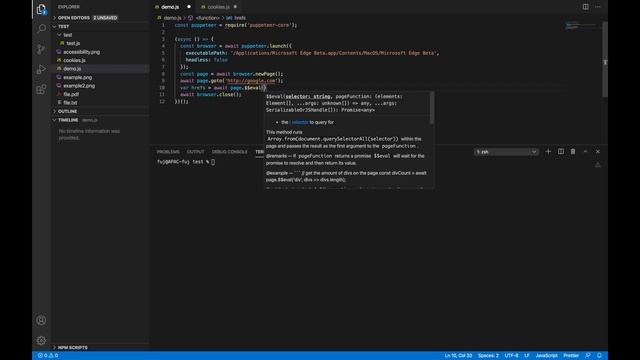The height and width of the screenshot is (360, 640).
Task: Click the 2 UNSAVED badge
Action: [x=105, y=18]
